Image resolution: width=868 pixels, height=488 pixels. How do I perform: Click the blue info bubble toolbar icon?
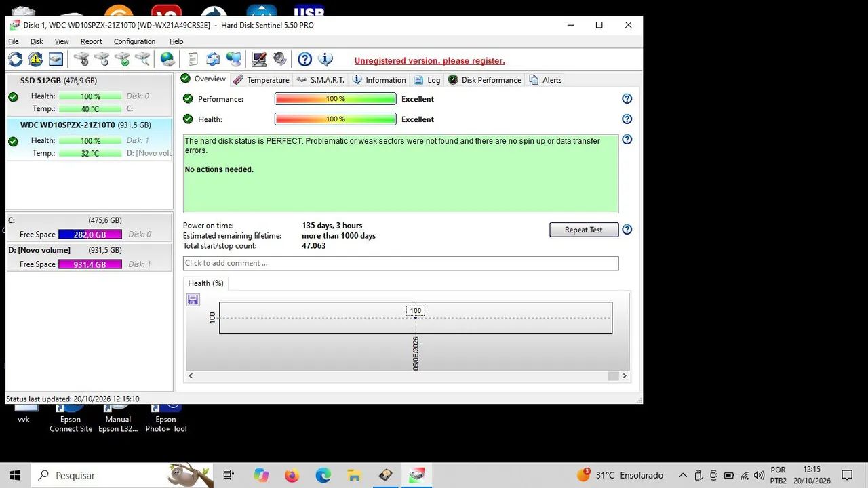tap(325, 60)
